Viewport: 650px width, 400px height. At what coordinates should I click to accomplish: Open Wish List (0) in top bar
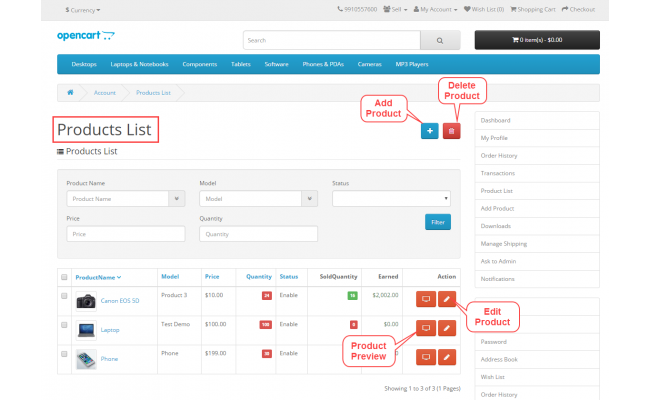[x=484, y=9]
